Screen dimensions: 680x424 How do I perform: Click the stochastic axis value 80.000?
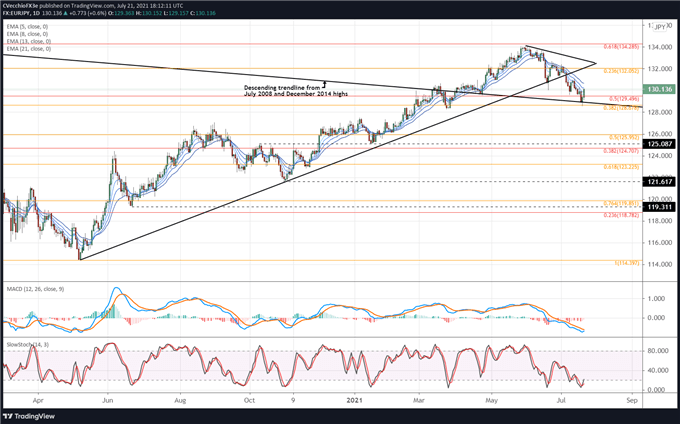pyautogui.click(x=658, y=351)
